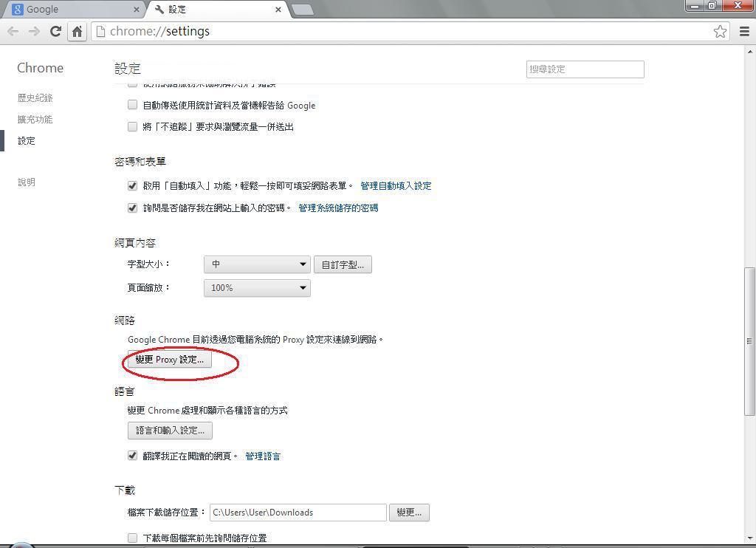Open 管理自動填入設定 link
The image size is (756, 548).
[396, 185]
